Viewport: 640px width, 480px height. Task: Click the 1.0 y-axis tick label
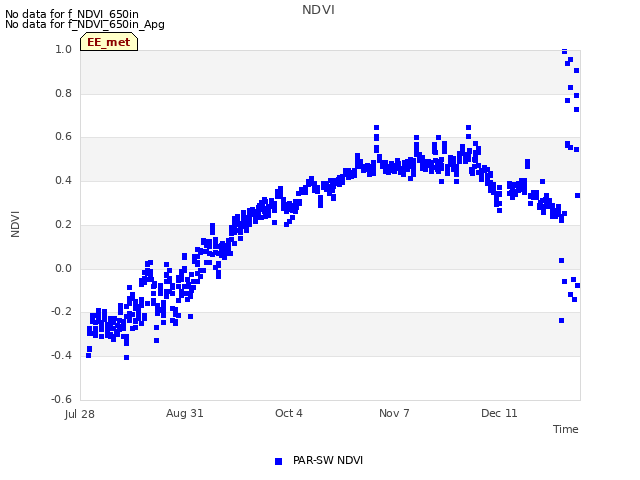tap(63, 49)
